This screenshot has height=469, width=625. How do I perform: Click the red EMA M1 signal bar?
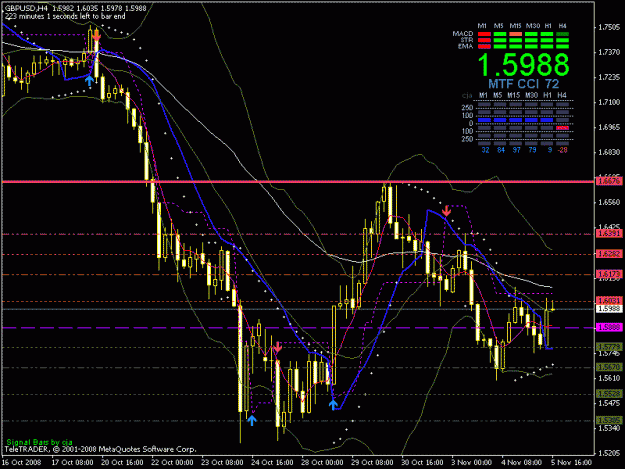coord(484,46)
